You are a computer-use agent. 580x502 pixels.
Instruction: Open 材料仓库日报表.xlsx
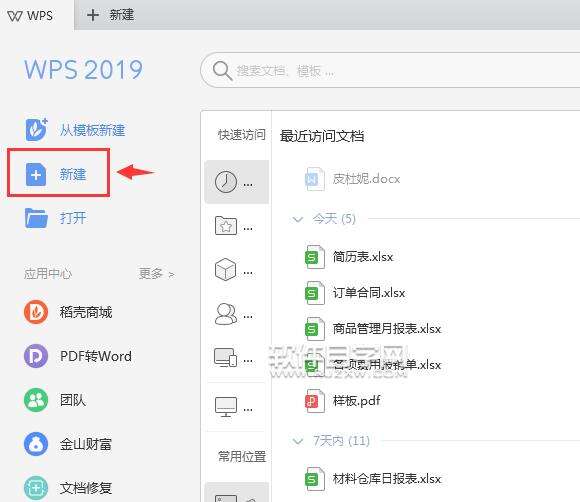click(x=387, y=479)
